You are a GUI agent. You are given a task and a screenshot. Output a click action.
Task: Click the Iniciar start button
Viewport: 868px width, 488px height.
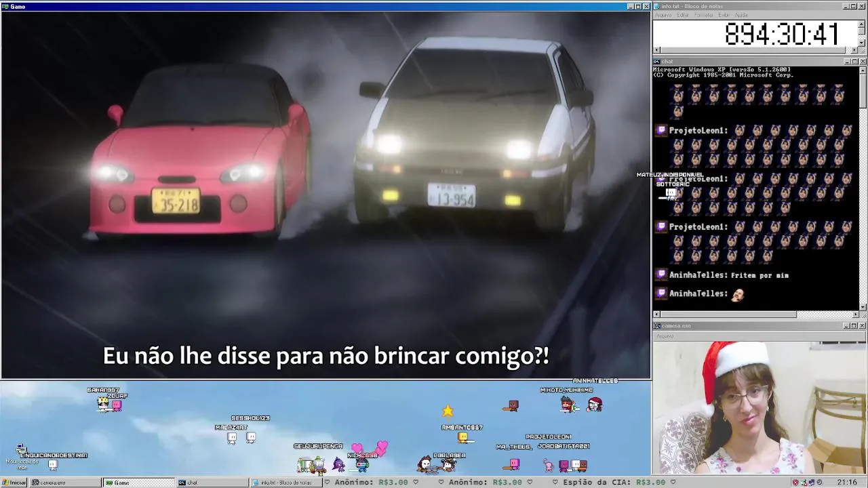tap(14, 483)
